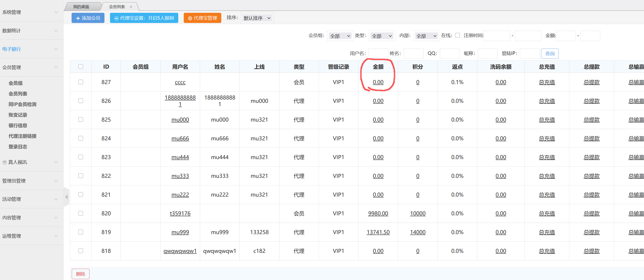Check the row checkbox for member 818
Viewport: 644px width, 280px height.
[80, 251]
